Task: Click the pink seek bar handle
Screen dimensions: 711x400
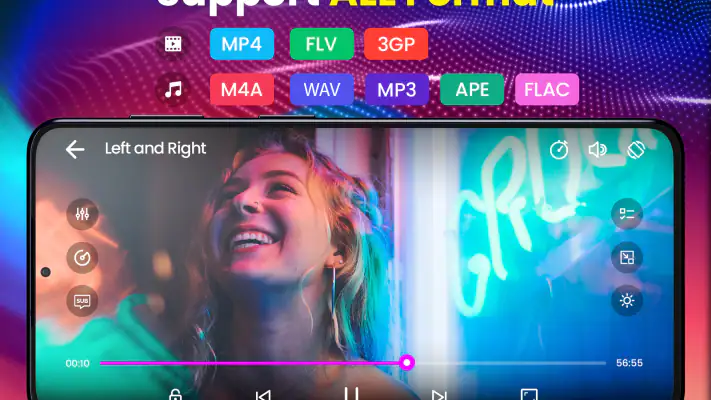Action: click(x=407, y=362)
